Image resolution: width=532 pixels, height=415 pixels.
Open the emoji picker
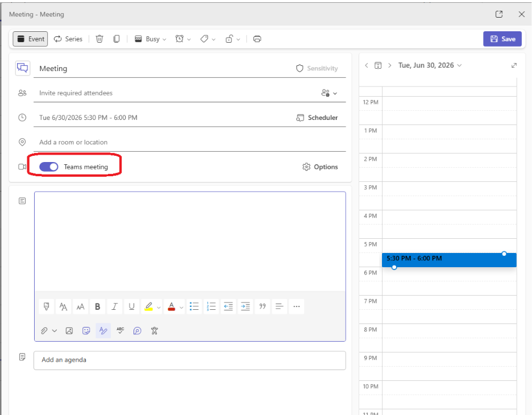point(86,331)
